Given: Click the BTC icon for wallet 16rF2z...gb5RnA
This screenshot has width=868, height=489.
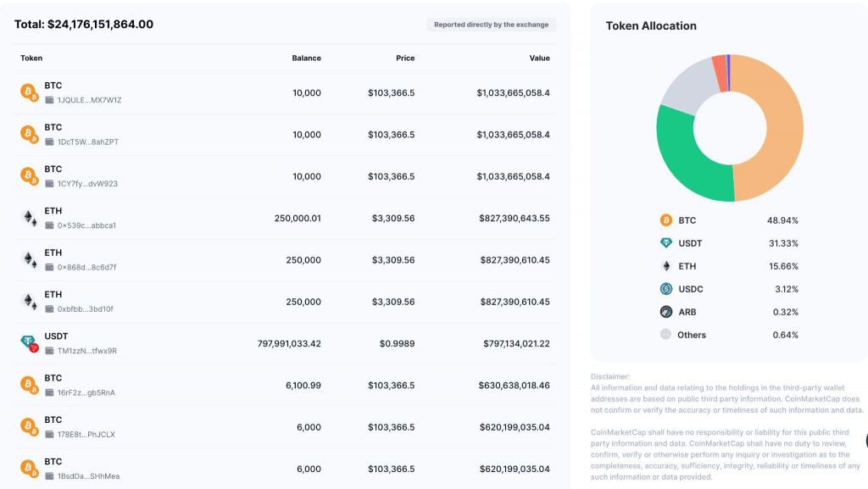Looking at the screenshot, I should click(30, 385).
